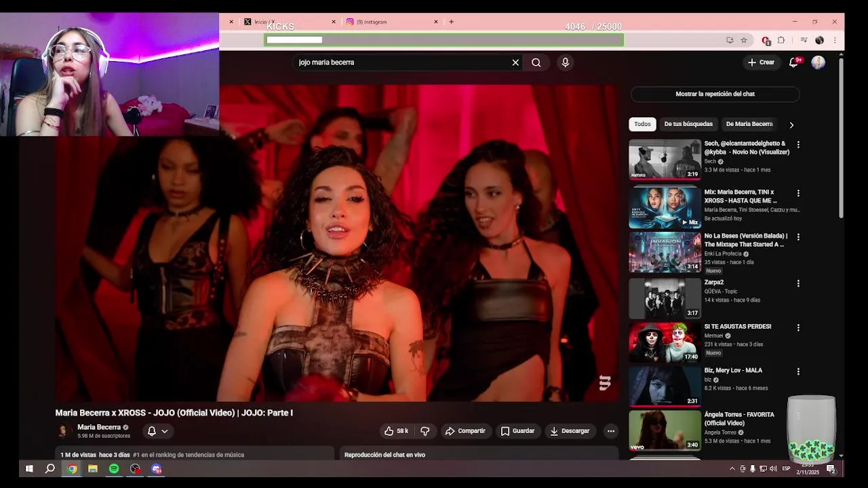
Task: Open Chrome extensions puzzle icon
Action: 781,41
